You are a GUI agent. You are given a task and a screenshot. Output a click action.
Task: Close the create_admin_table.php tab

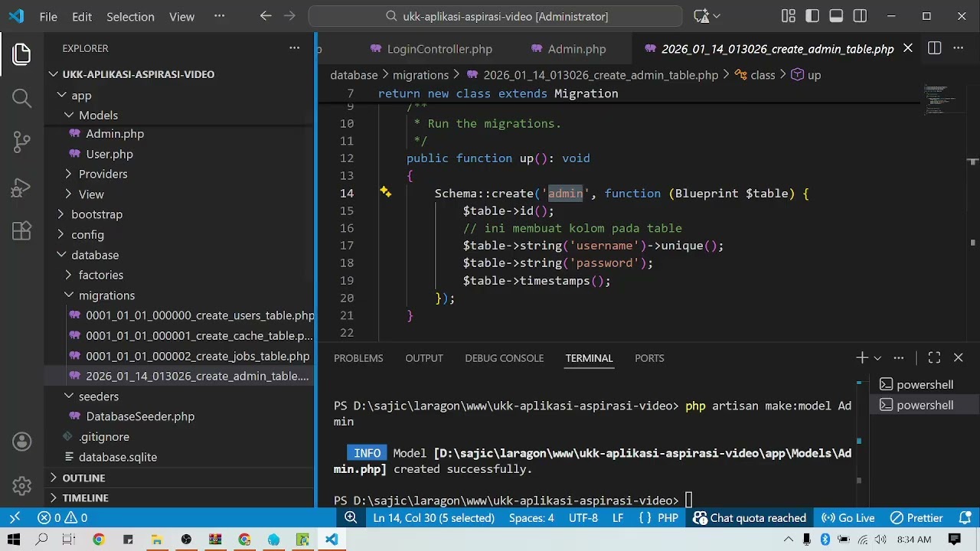click(908, 48)
